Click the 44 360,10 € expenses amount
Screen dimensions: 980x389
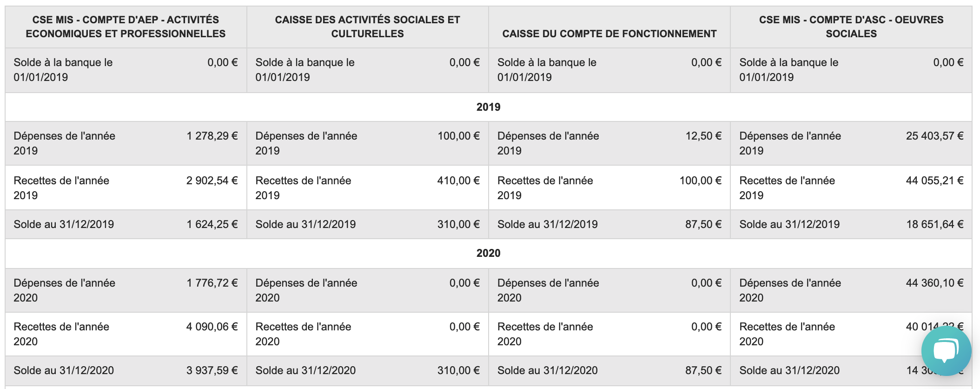coord(934,283)
